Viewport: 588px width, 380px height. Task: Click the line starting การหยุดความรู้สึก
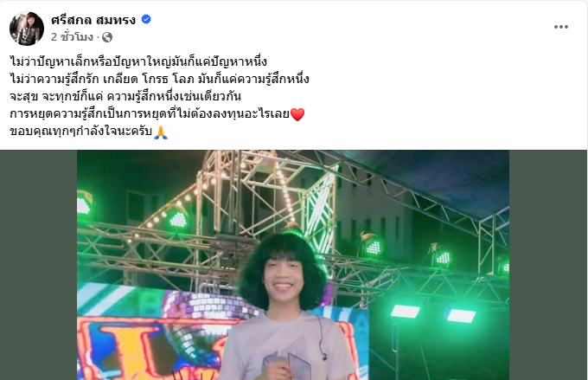(150, 114)
